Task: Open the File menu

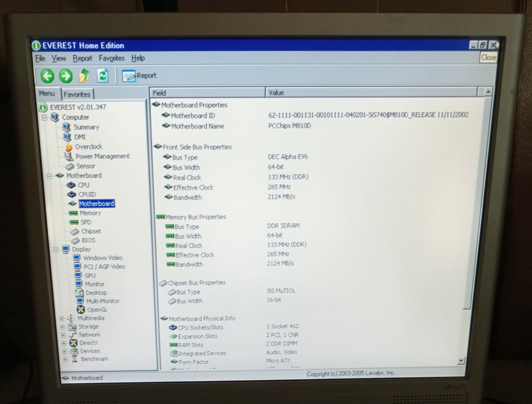Action: (40, 58)
